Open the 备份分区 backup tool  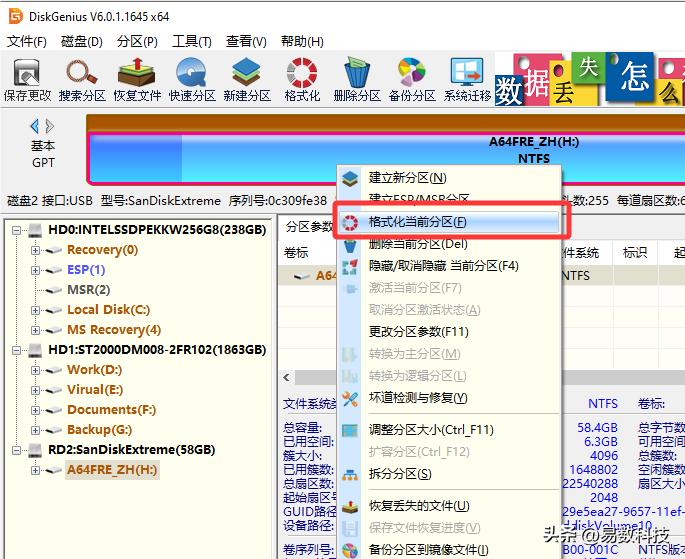(412, 79)
